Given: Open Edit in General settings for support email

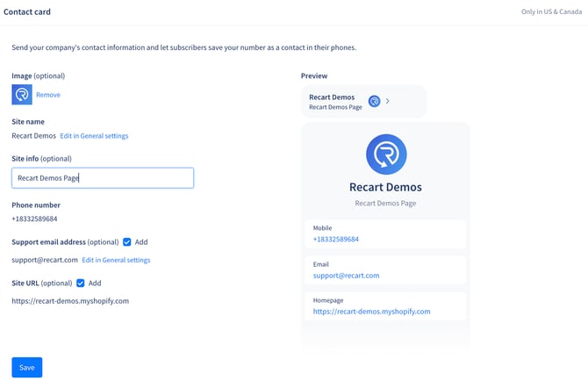Looking at the screenshot, I should click(x=116, y=261).
